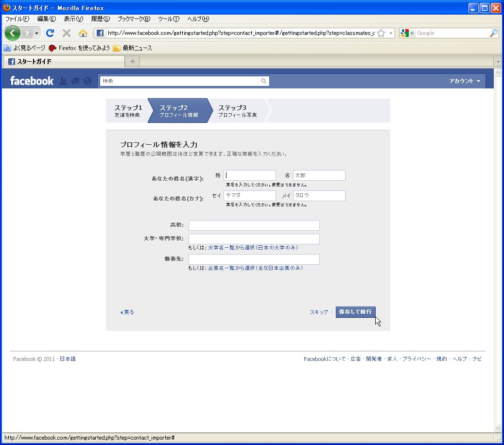Viewport: 504px width, 445px height.
Task: Open the messages icon in Facebook header
Action: 75,81
